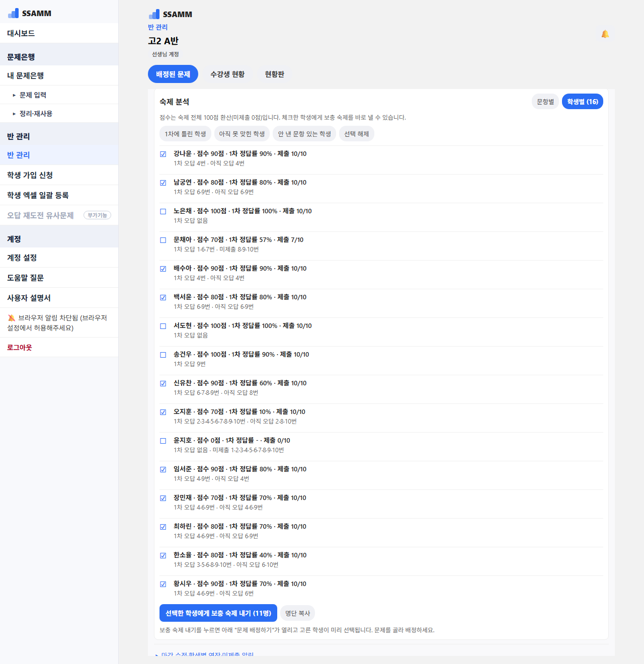The height and width of the screenshot is (664, 644).
Task: Go to 계정 설정
Action: coord(59,258)
